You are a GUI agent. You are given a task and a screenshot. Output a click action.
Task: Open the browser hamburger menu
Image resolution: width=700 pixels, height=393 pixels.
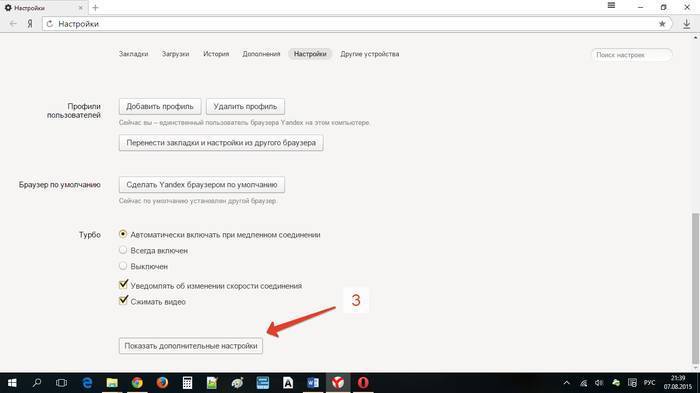point(612,5)
